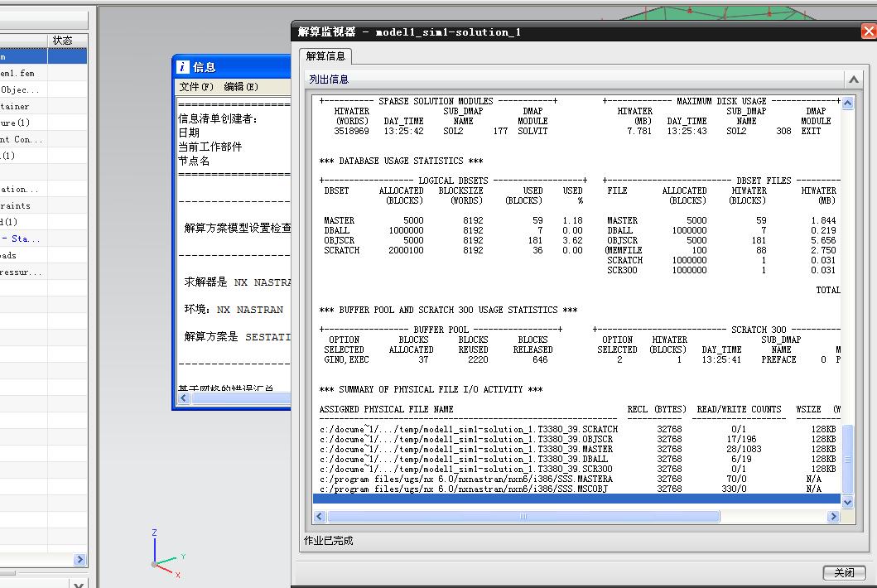Click the '列出信息' heading text

[329, 80]
